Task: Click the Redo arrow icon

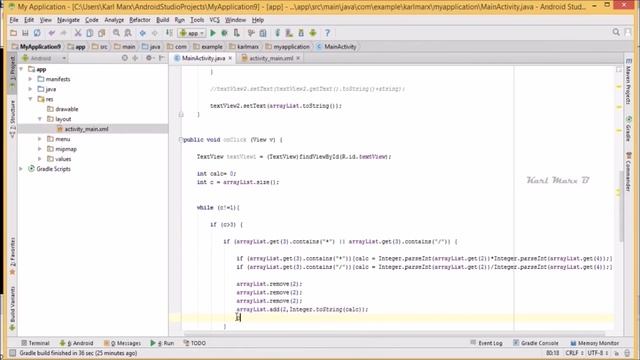Action: click(63, 33)
